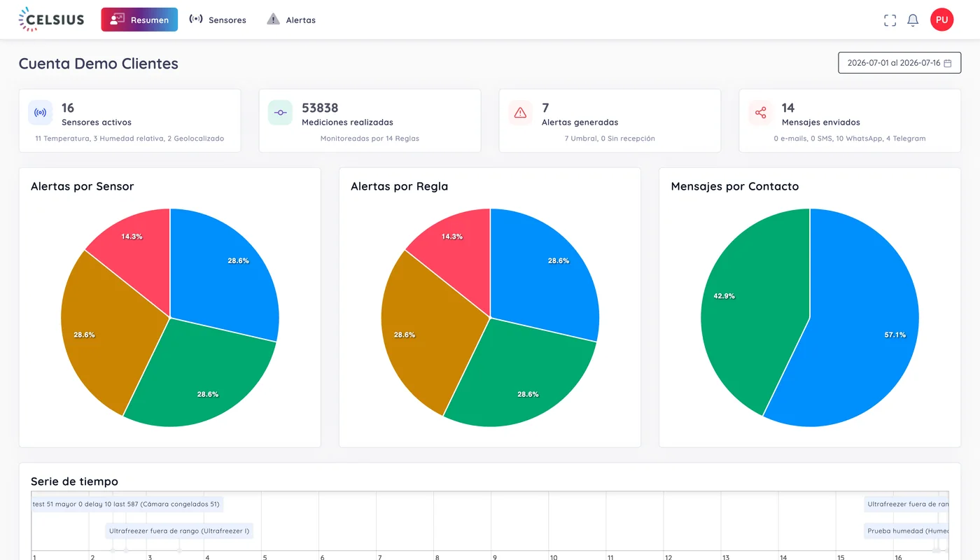
Task: Open the notifications bell
Action: (913, 20)
